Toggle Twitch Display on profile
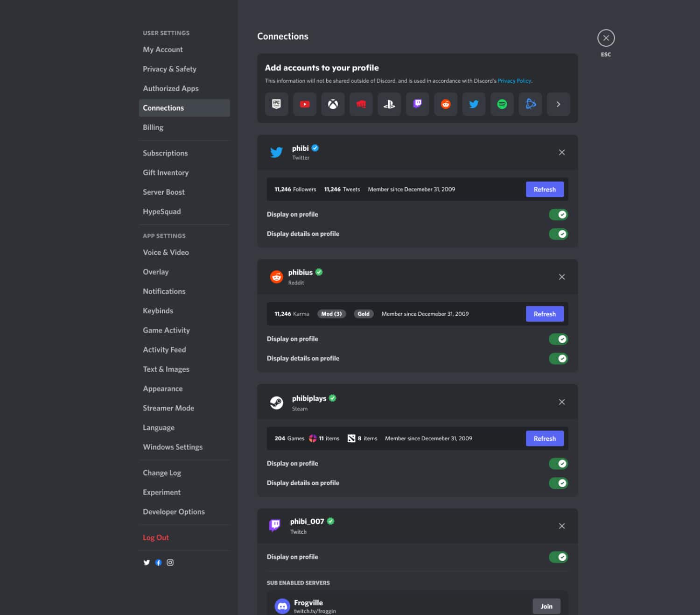 tap(558, 557)
